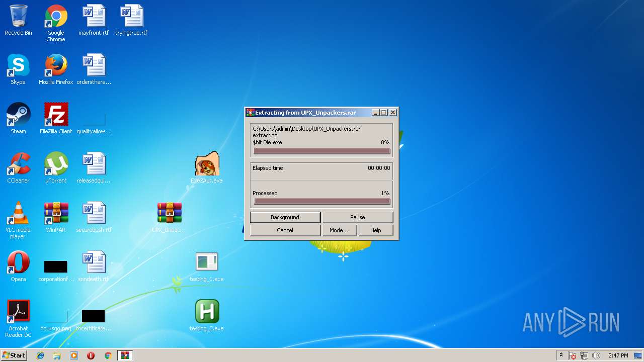Click the file extraction progress bar
The width and height of the screenshot is (644, 362).
click(x=322, y=151)
